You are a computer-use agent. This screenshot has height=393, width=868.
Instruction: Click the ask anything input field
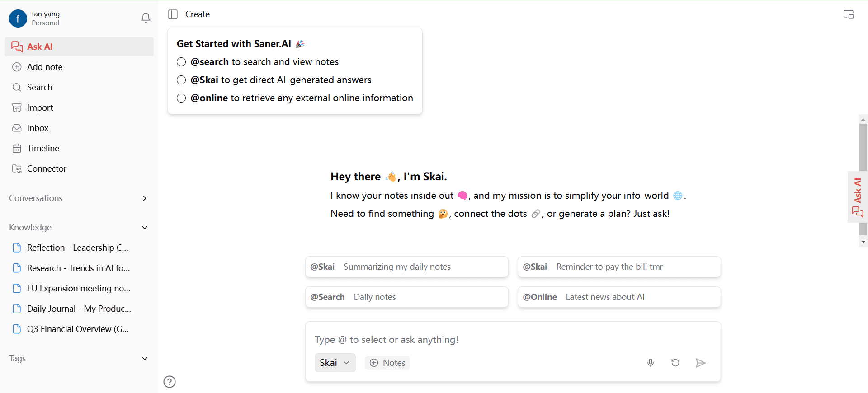pos(513,340)
